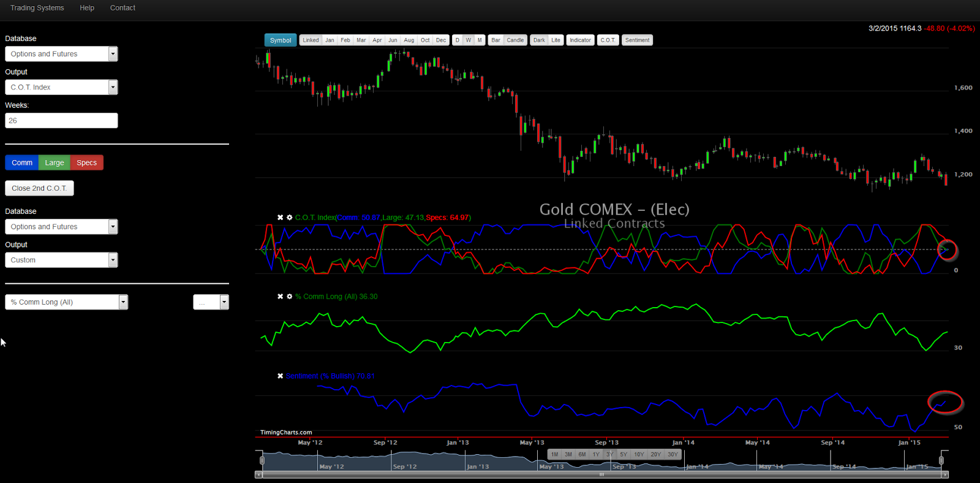
Task: Open Trading Systems menu
Action: pos(37,8)
